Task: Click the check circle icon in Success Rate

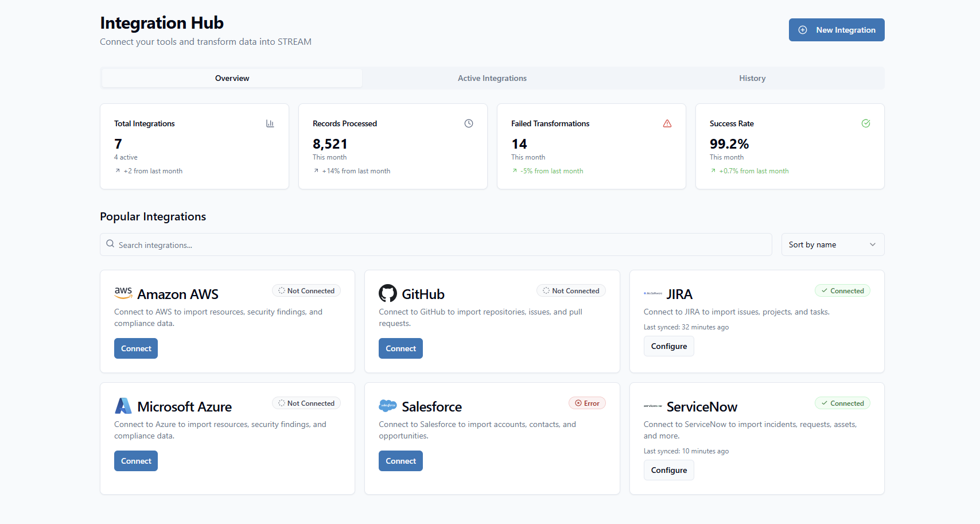Action: tap(866, 123)
